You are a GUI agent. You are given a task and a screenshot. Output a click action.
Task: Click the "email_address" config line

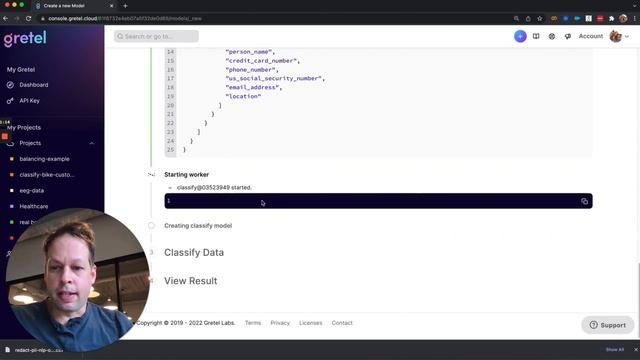[253, 87]
